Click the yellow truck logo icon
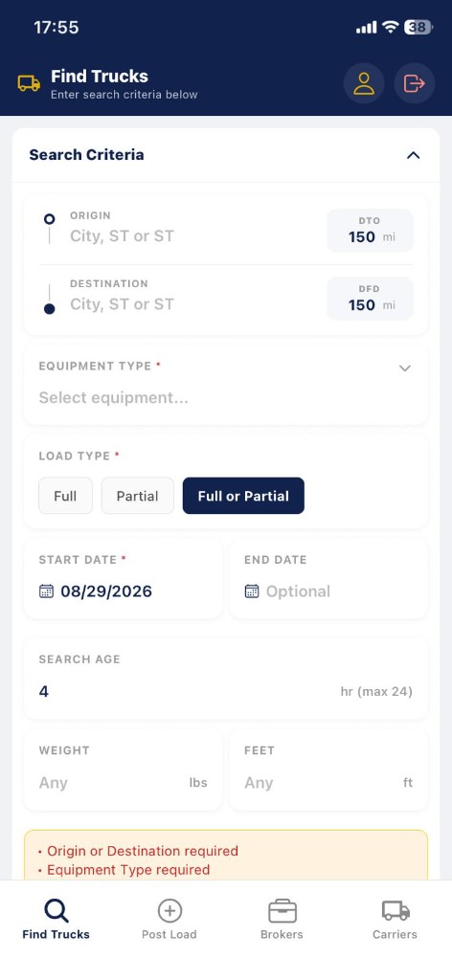This screenshot has height=980, width=452. tap(29, 84)
